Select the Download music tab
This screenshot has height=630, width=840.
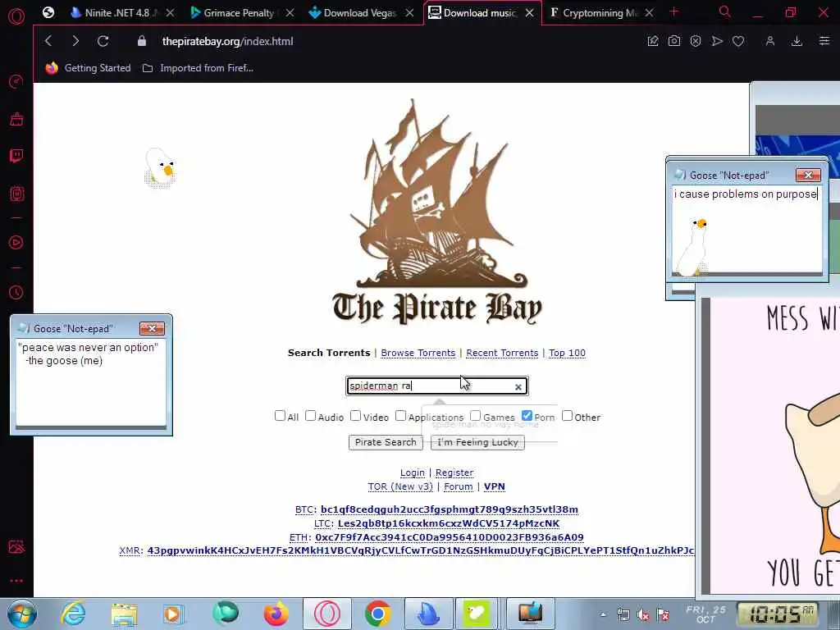(478, 12)
